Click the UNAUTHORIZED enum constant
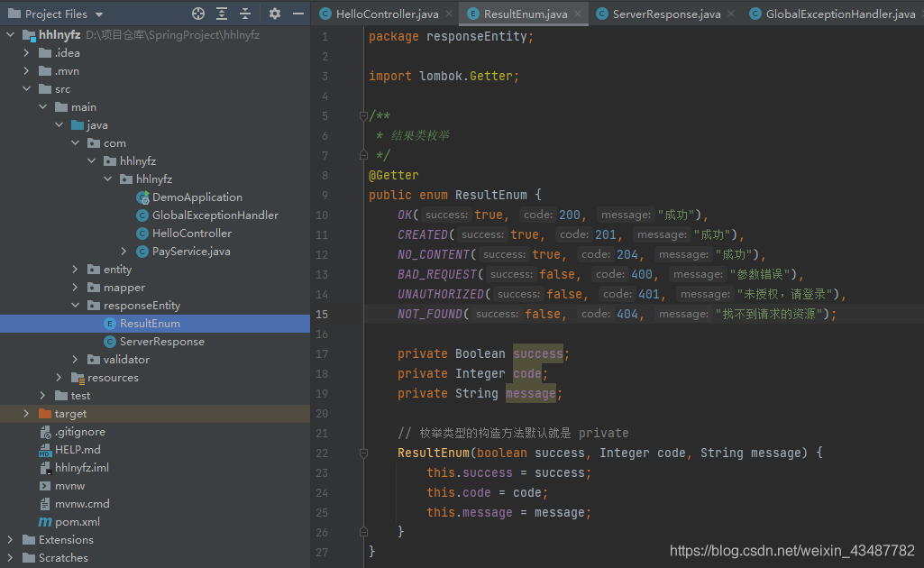Image resolution: width=924 pixels, height=568 pixels. [440, 294]
